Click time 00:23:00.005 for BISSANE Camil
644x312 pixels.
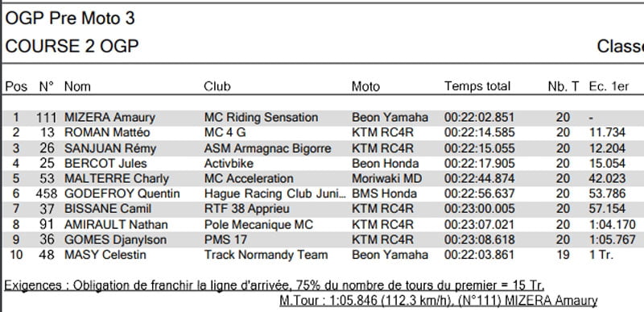[479, 209]
